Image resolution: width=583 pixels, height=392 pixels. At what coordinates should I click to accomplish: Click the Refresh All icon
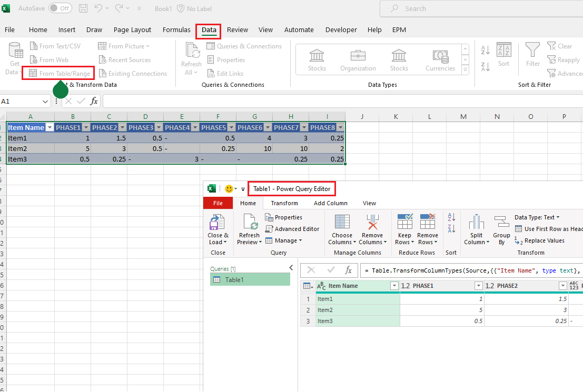coord(193,51)
